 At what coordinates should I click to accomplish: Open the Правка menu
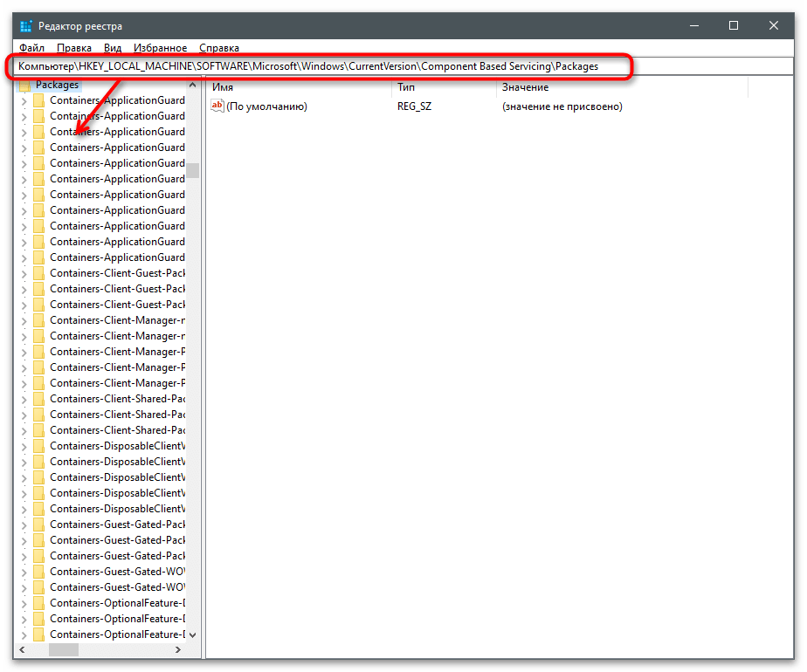pyautogui.click(x=74, y=48)
